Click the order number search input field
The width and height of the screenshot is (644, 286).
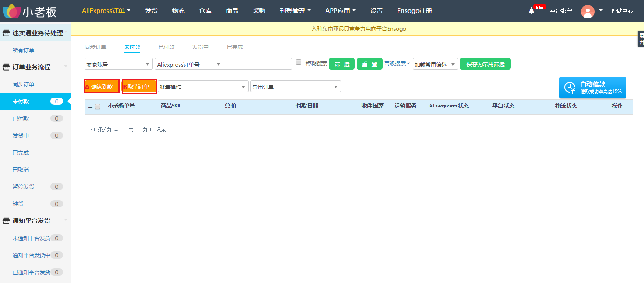pyautogui.click(x=258, y=64)
